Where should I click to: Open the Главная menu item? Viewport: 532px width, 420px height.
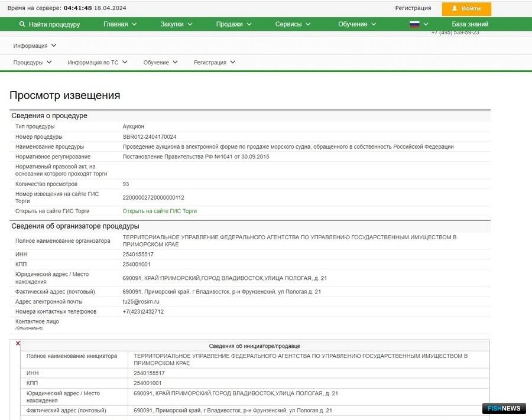(116, 24)
